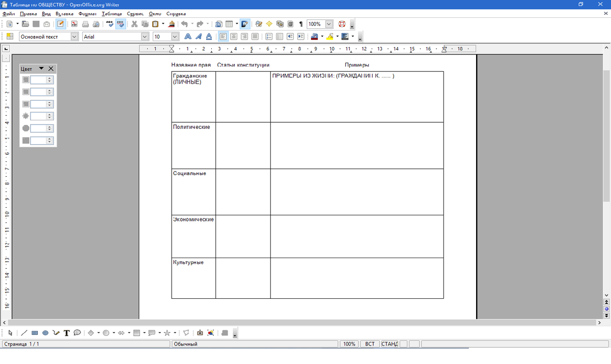Click the 'Политические' table cell

tap(193, 145)
